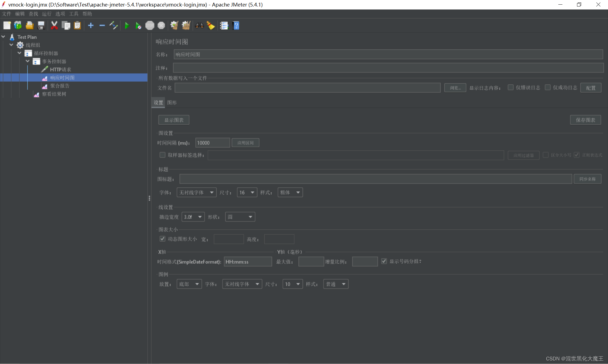608x364 pixels.
Task: Open the 文件 menu
Action: pyautogui.click(x=7, y=14)
